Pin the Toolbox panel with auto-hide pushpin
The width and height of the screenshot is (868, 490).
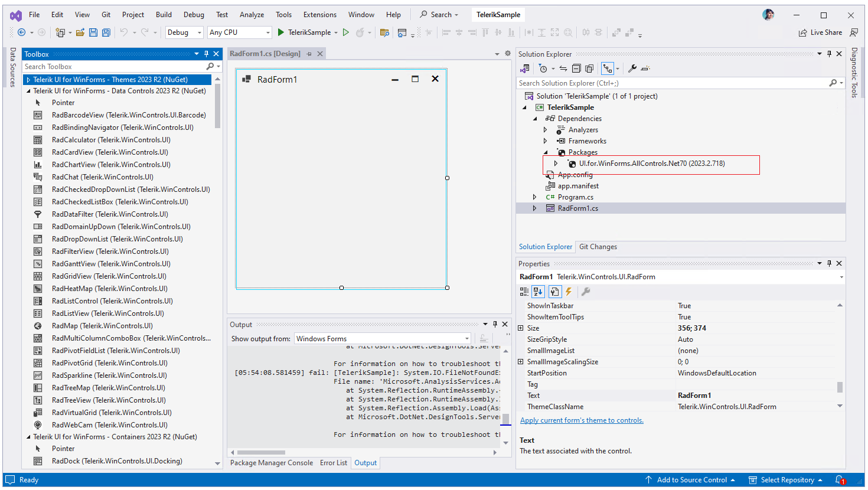206,54
